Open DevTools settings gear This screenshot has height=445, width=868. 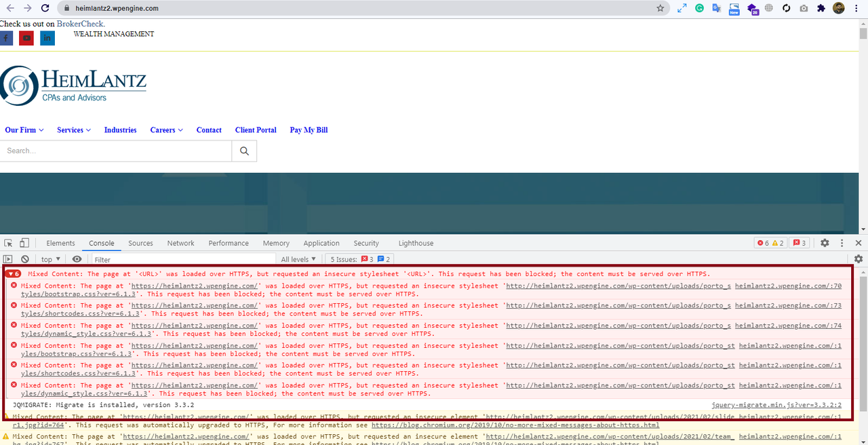825,243
